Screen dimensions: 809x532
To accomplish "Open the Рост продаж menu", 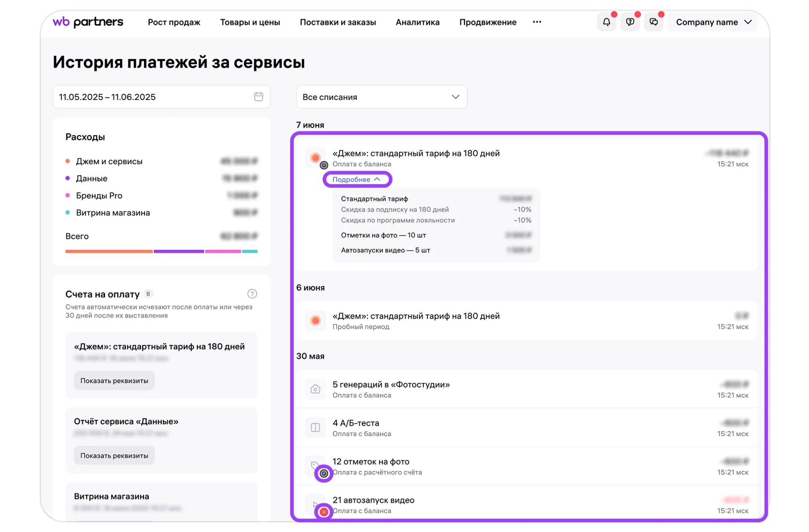I will [174, 22].
